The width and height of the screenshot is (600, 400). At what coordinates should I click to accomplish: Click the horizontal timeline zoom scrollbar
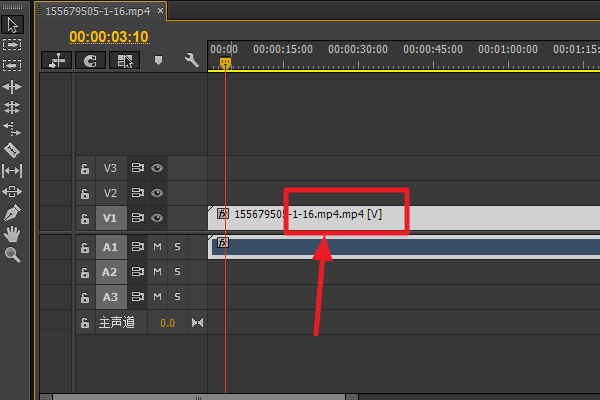click(x=199, y=397)
